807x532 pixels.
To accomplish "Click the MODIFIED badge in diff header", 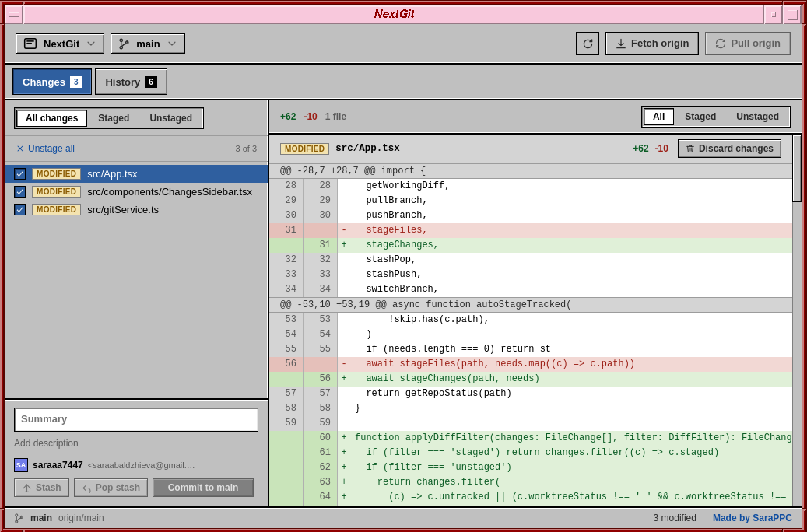I will 304,149.
